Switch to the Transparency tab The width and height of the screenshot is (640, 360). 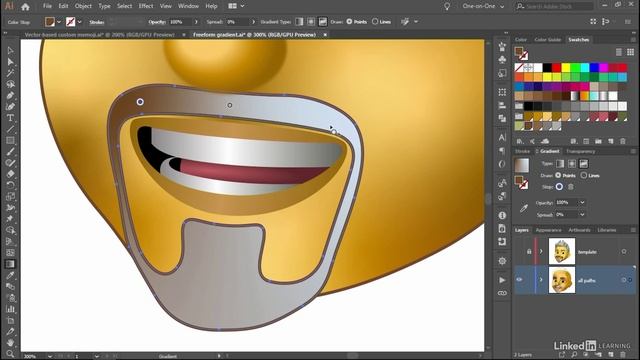[580, 151]
